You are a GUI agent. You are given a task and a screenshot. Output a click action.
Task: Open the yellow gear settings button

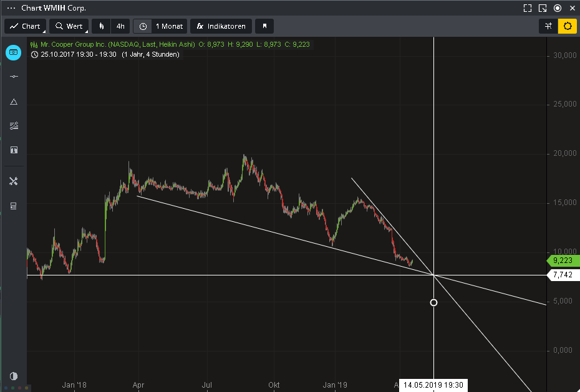(568, 26)
